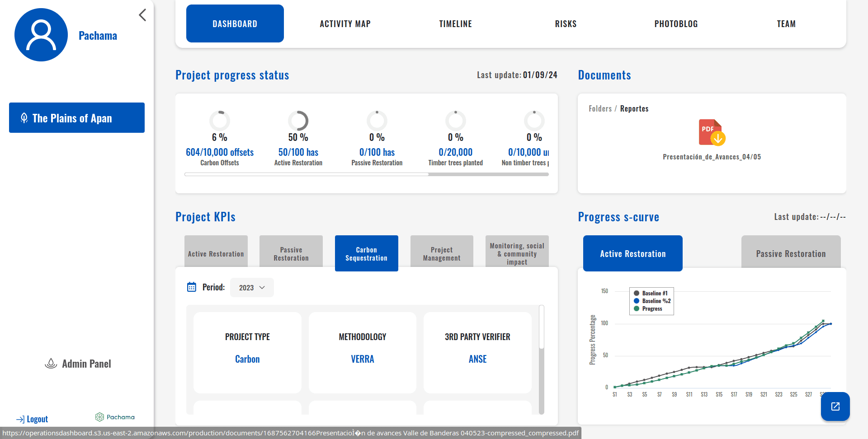Toggle Baseline %2 legend marker
The height and width of the screenshot is (439, 868).
pos(637,301)
